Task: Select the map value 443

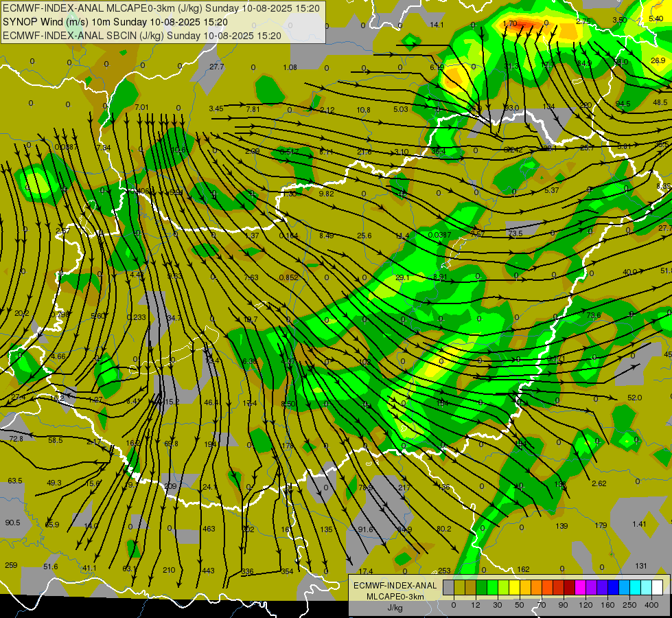Action: tap(208, 571)
